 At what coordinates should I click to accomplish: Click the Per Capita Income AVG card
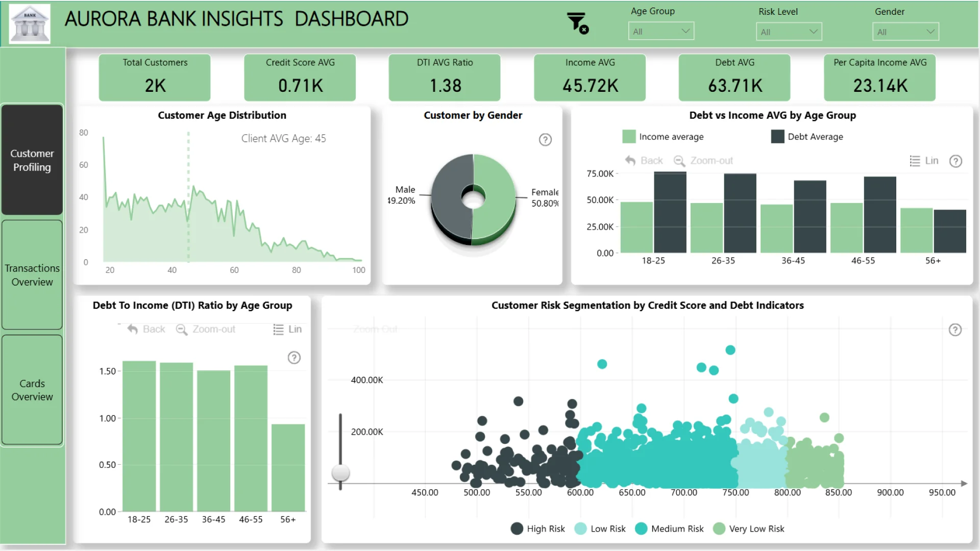[x=880, y=78]
